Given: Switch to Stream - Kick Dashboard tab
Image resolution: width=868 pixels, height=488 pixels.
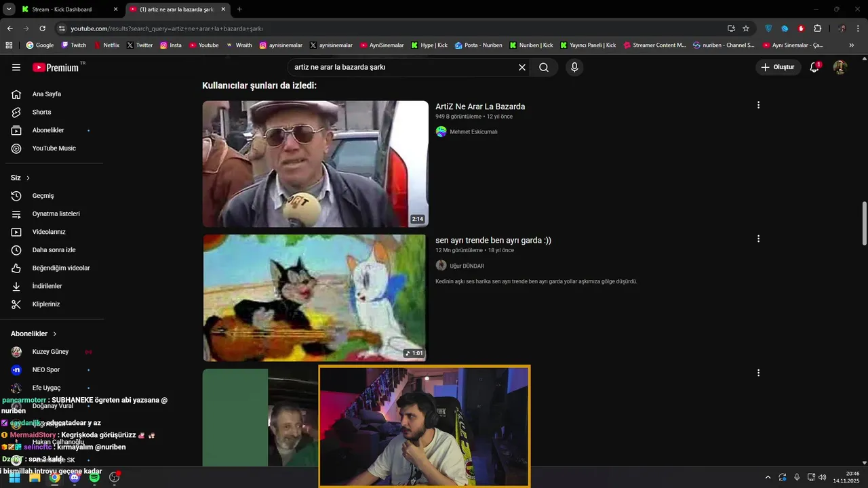Looking at the screenshot, I should (62, 9).
